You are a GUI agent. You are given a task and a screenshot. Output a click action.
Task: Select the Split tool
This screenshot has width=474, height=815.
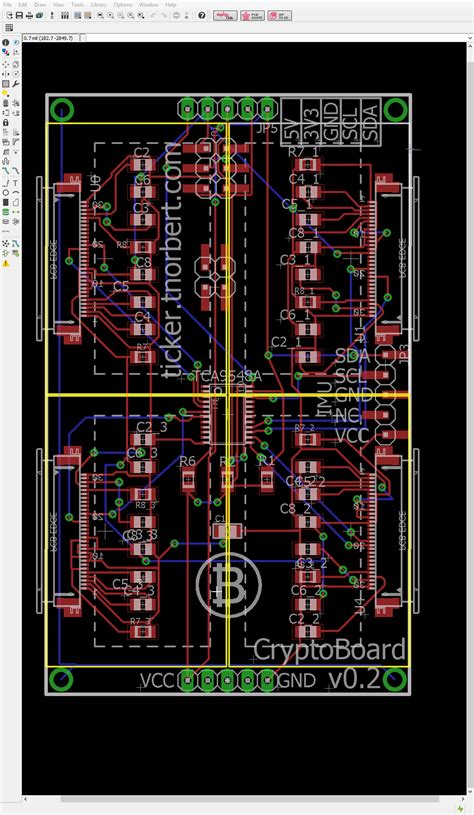point(6,151)
